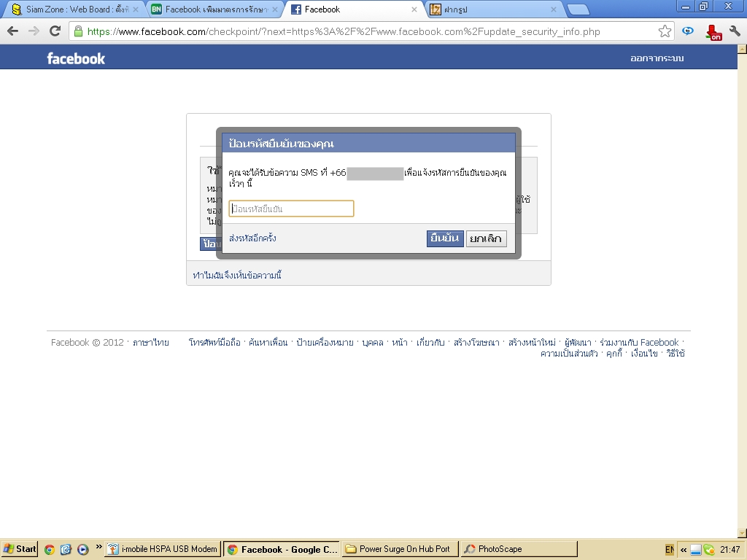Open Power Surge On Hub Port taskbar item
This screenshot has height=560, width=747.
point(400,549)
